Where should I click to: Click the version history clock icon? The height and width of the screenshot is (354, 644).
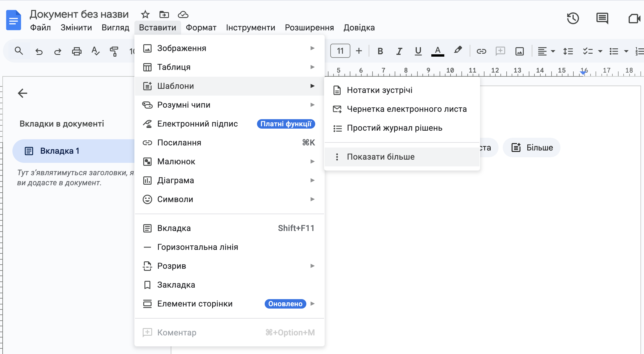pyautogui.click(x=573, y=19)
